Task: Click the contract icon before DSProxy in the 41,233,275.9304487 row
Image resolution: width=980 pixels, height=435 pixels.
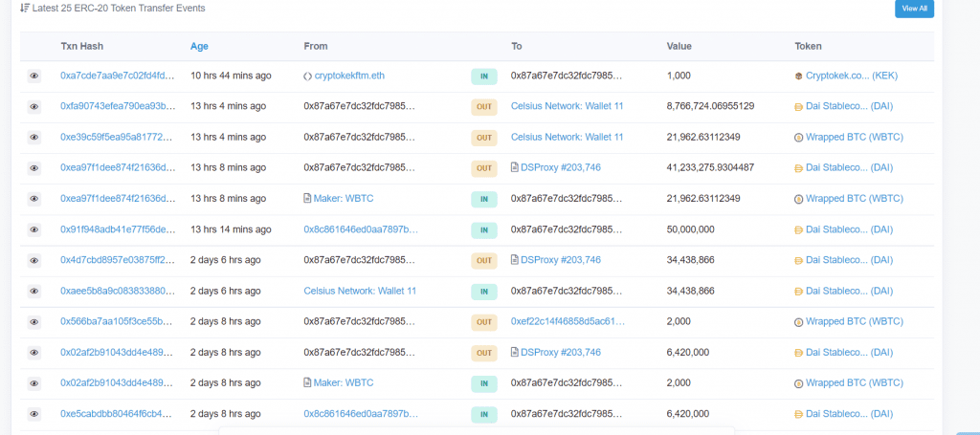Action: pyautogui.click(x=514, y=167)
